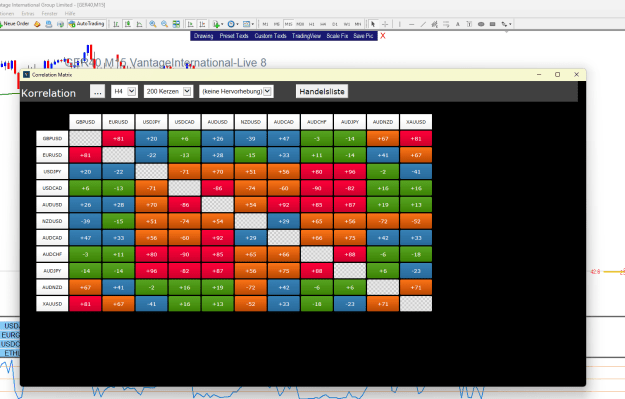Click the print icon in the toolbar
Screen dimensions: 625x399
coord(49,24)
